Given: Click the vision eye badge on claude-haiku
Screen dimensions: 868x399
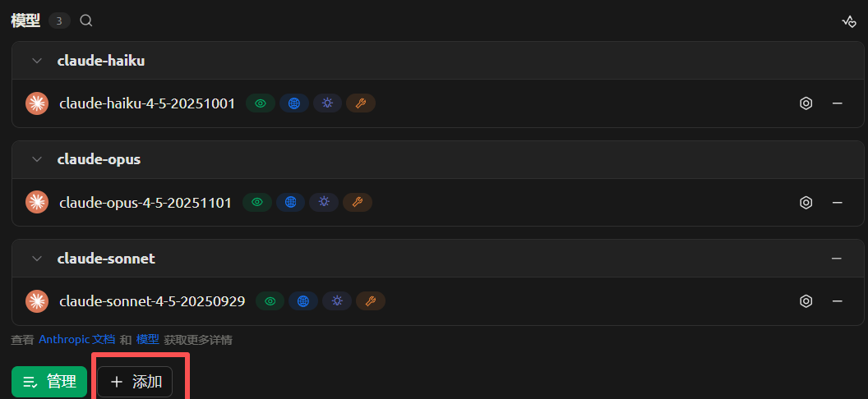Looking at the screenshot, I should click(x=261, y=103).
